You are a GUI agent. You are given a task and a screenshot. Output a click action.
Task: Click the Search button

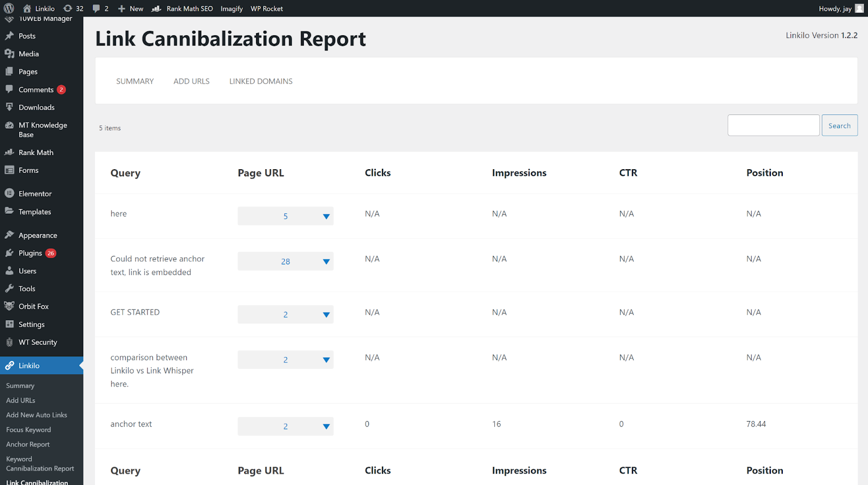pyautogui.click(x=839, y=125)
